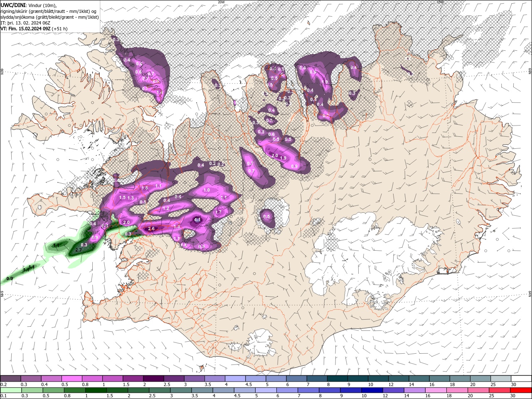Pick the darkest green swatch at 1 in lower row
This screenshot has width=532, height=399.
(96, 390)
